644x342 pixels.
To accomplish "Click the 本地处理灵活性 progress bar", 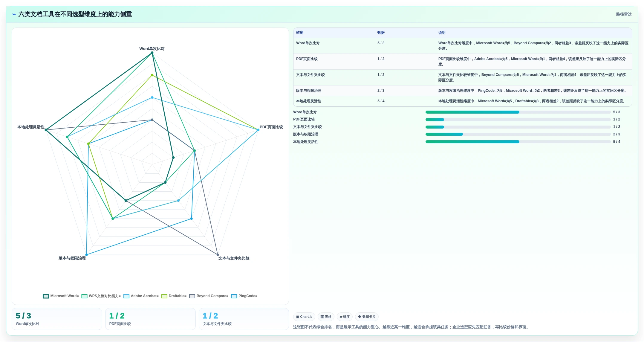I will tap(518, 142).
